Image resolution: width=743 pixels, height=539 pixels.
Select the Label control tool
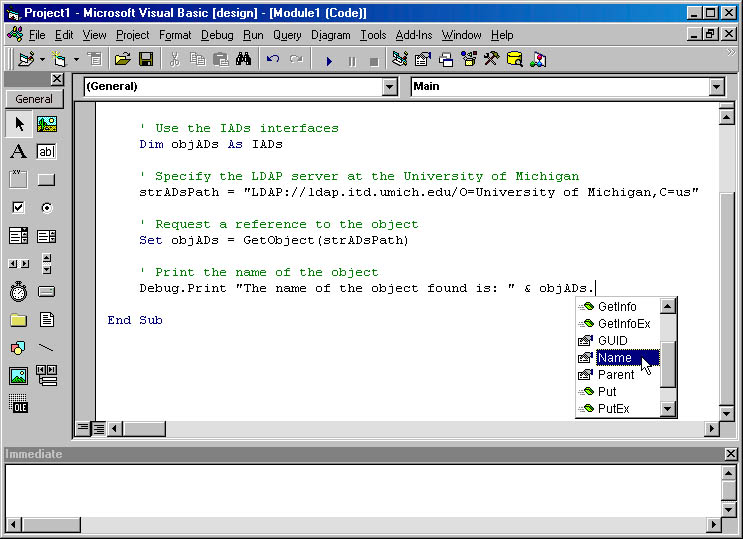[x=18, y=152]
